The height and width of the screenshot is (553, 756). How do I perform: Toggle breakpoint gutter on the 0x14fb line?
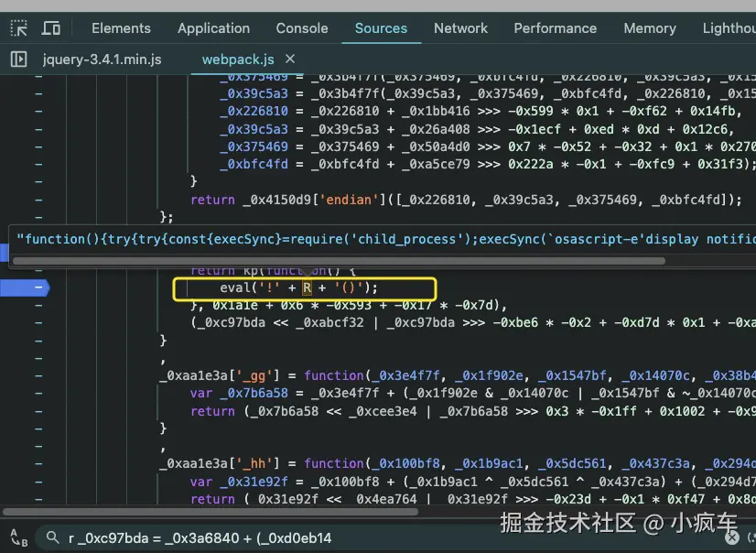38,111
